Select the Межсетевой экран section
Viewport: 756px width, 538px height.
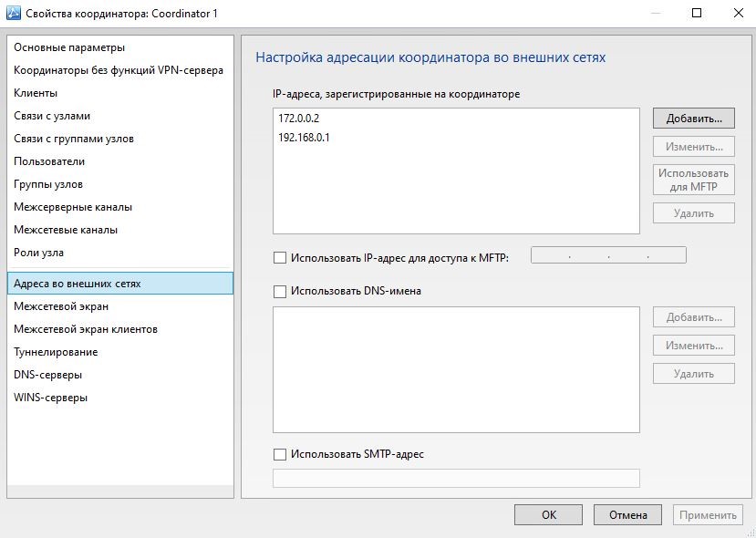pyautogui.click(x=61, y=306)
